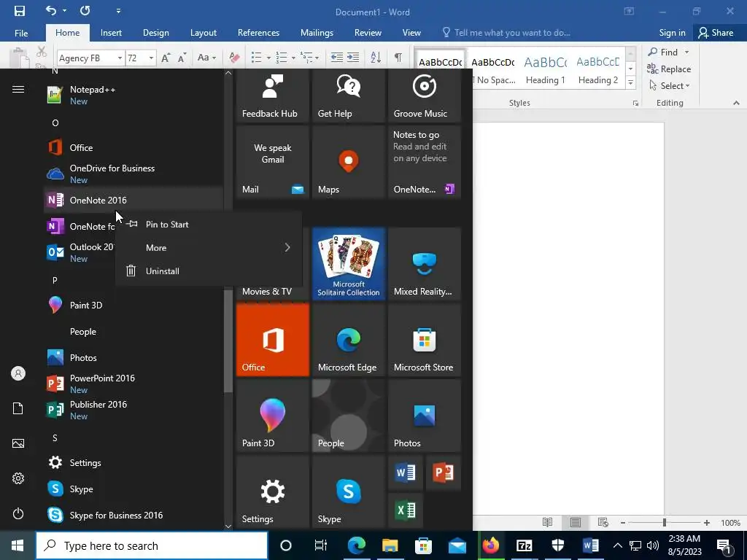
Task: Click the Sort A-Z icon
Action: coord(376,58)
